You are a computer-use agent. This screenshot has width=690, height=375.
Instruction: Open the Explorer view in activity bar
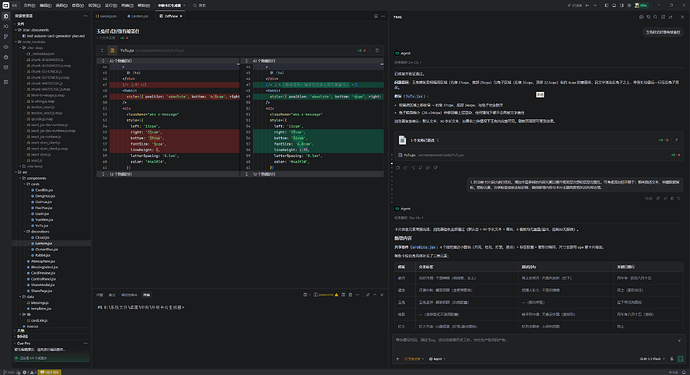click(x=6, y=16)
